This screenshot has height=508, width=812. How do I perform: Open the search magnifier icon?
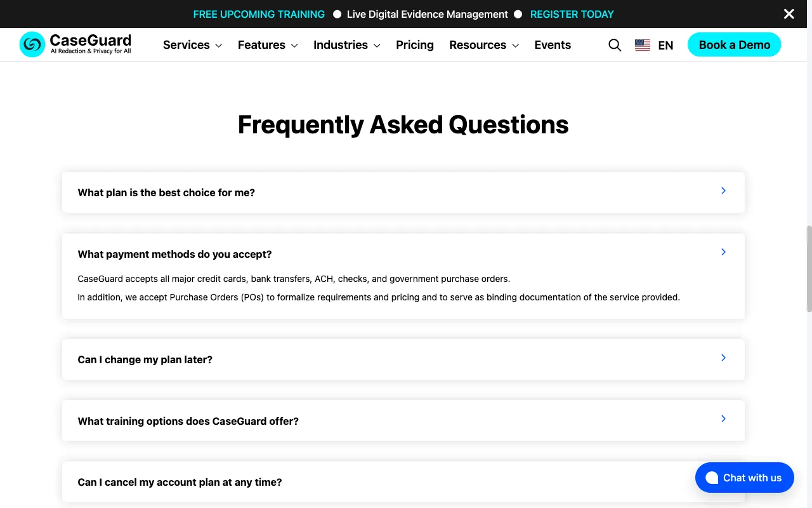point(615,45)
